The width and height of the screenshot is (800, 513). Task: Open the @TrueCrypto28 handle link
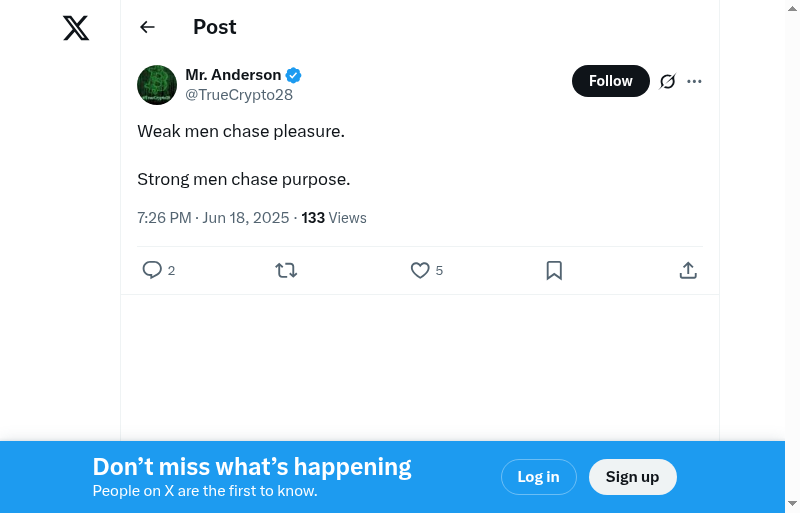pyautogui.click(x=239, y=95)
